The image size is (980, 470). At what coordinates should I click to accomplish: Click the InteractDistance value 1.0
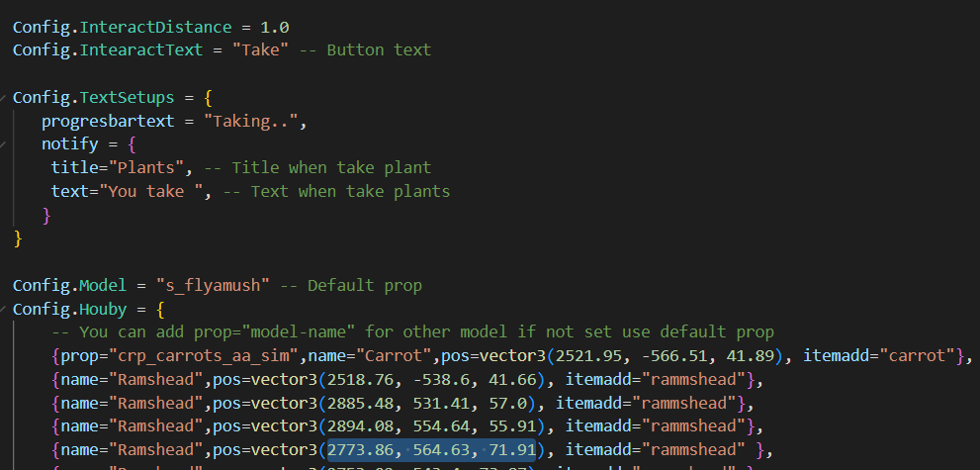pos(274,28)
